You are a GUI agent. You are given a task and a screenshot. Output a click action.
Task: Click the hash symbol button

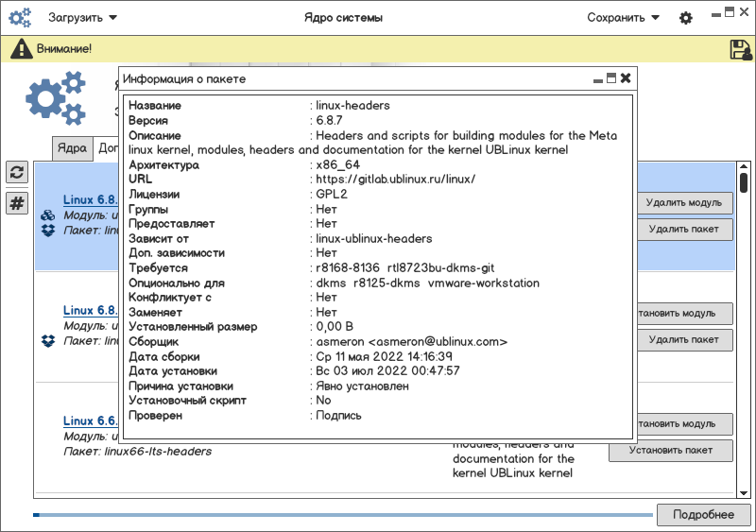(17, 203)
